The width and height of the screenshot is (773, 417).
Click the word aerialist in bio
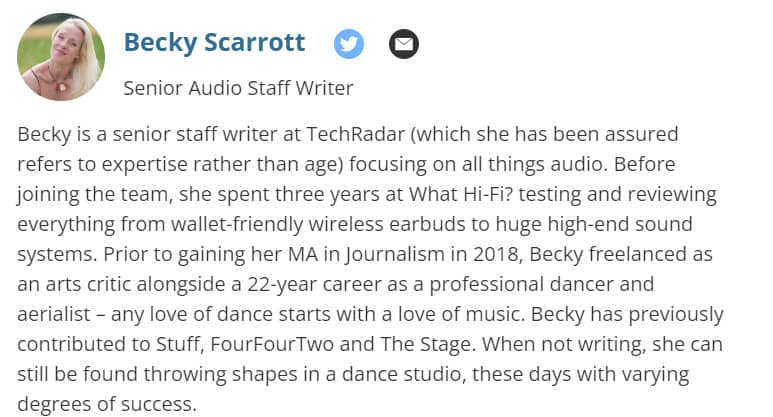(54, 314)
